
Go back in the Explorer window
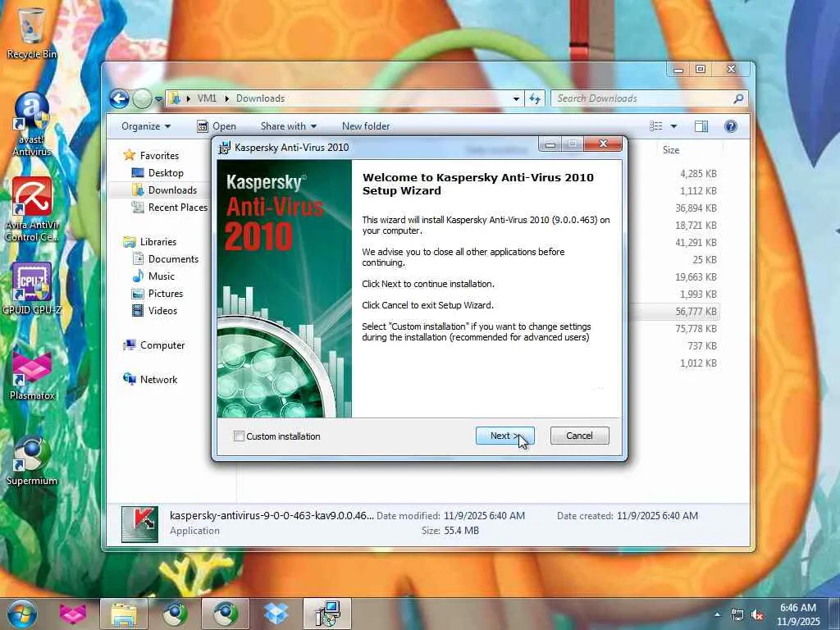coord(120,98)
